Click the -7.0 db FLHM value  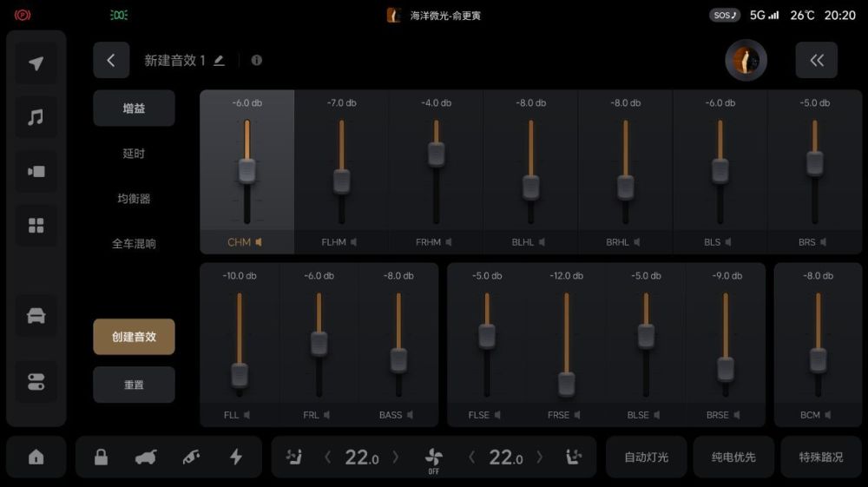(x=341, y=103)
